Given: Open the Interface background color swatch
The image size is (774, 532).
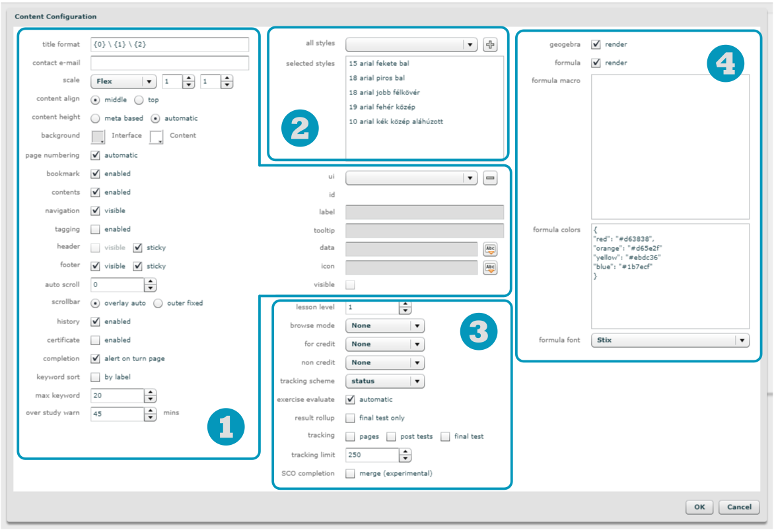Looking at the screenshot, I should click(98, 137).
